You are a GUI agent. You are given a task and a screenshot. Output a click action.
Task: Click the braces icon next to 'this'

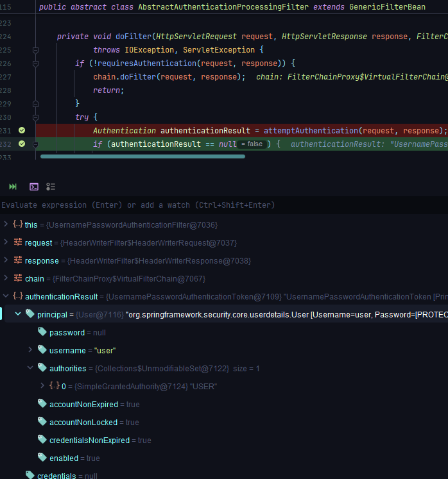(18, 224)
